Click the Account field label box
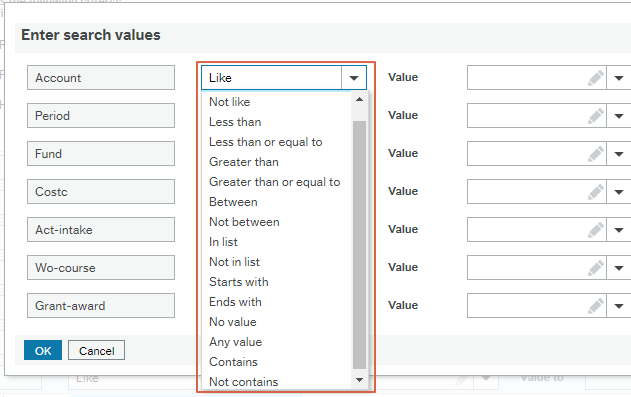 [x=101, y=78]
